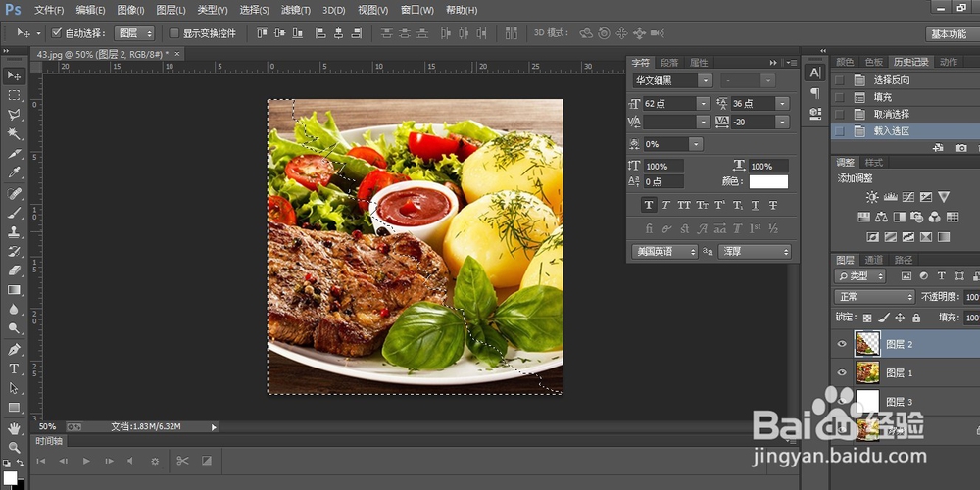
Task: Click the 50% zoom level field
Action: click(47, 426)
